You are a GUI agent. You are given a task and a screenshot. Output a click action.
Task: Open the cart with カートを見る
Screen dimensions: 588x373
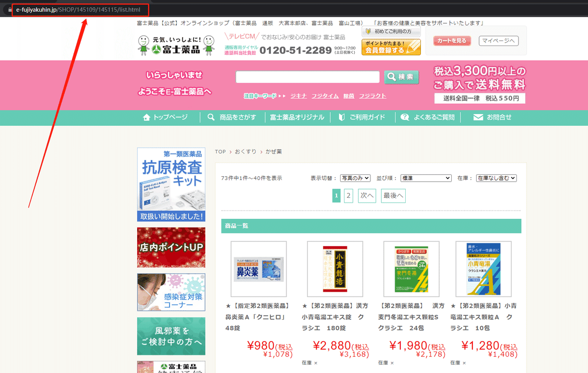[x=452, y=41]
